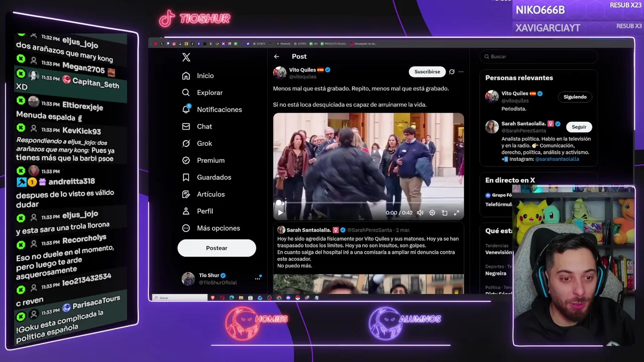644x362 pixels.
Task: Go back with the Post arrow
Action: (x=276, y=56)
